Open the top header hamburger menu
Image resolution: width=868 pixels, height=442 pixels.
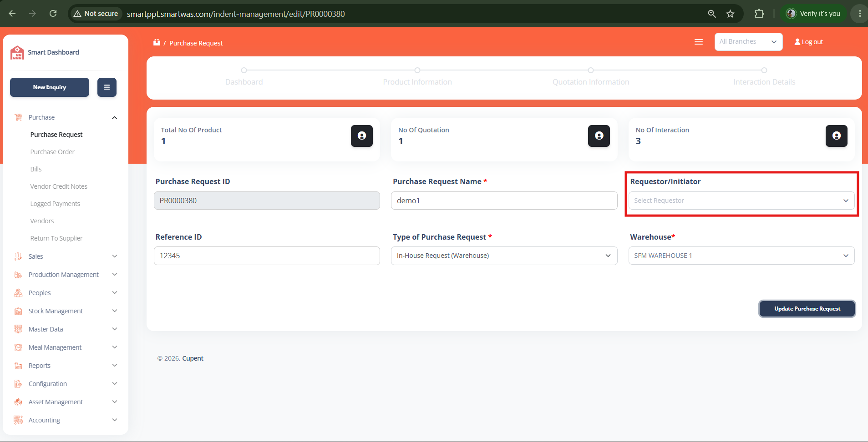(699, 42)
